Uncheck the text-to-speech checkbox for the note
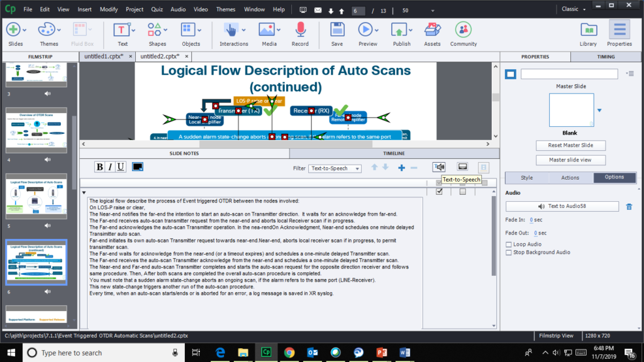The width and height of the screenshot is (644, 362). click(439, 192)
